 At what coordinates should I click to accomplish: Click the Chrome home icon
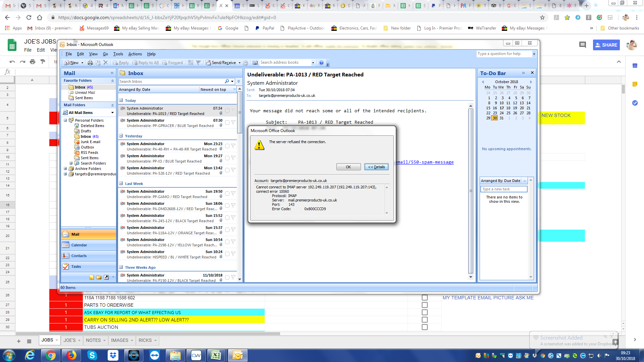[40, 17]
